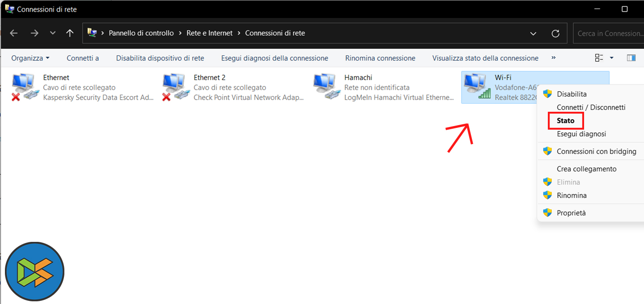
Task: Open the view options dropdown arrow
Action: (x=612, y=58)
